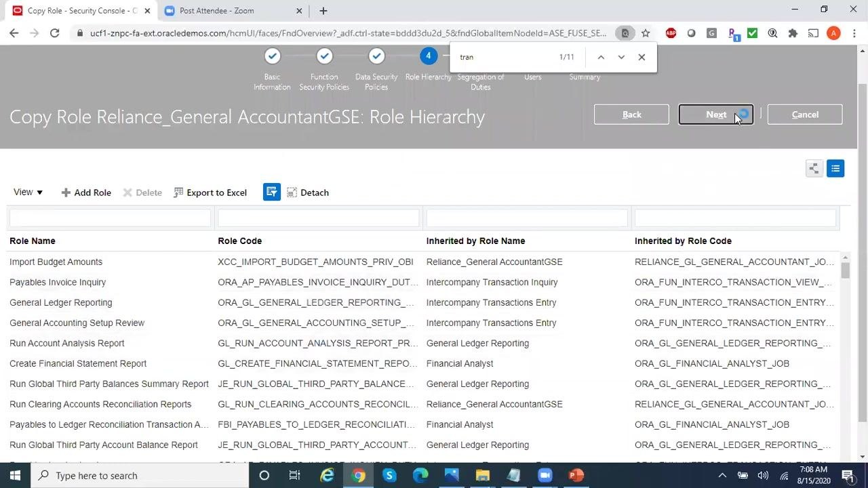This screenshot has height=488, width=868.
Task: Close the Copy Role browser tab
Action: (x=147, y=11)
